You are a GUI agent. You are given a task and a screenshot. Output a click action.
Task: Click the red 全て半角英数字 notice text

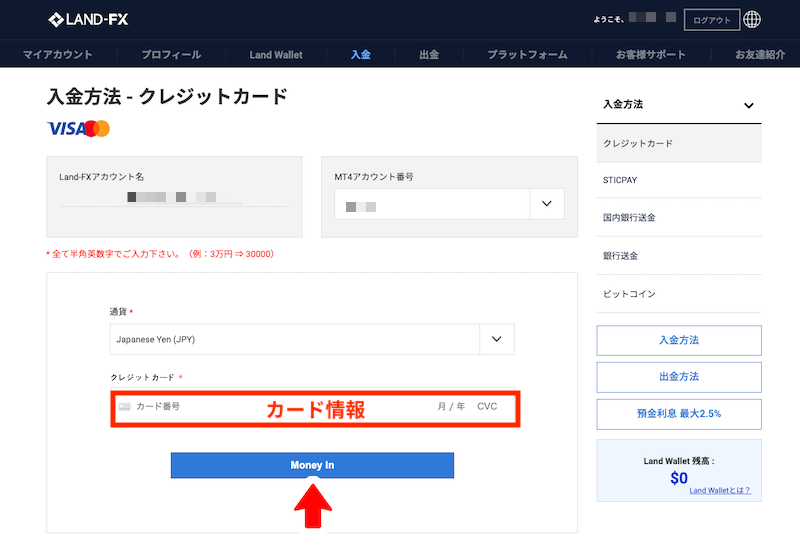tap(160, 254)
